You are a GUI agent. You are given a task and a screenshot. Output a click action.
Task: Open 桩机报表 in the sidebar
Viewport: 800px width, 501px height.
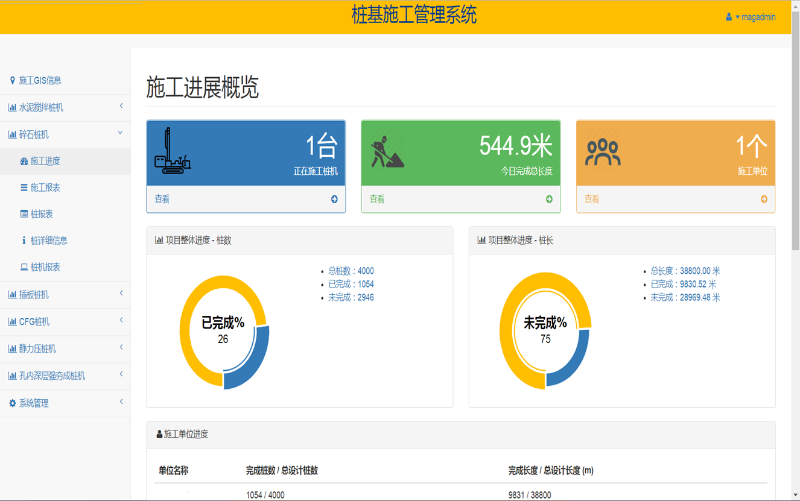pos(45,267)
